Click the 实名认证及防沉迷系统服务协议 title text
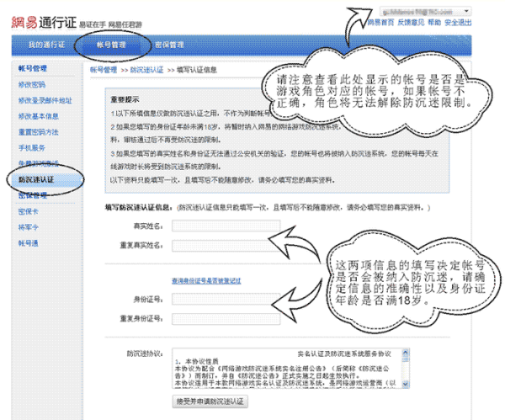Screen dimensions: 505x420 tap(344, 354)
